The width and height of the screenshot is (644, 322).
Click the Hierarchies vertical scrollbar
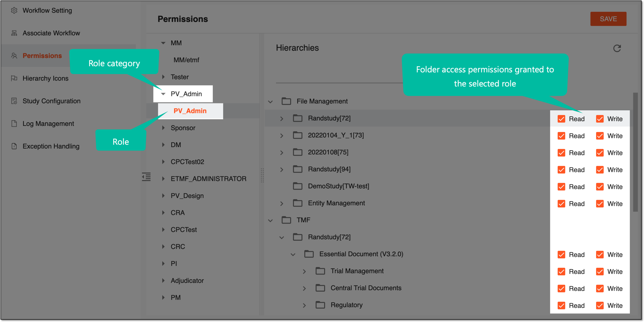click(x=635, y=152)
